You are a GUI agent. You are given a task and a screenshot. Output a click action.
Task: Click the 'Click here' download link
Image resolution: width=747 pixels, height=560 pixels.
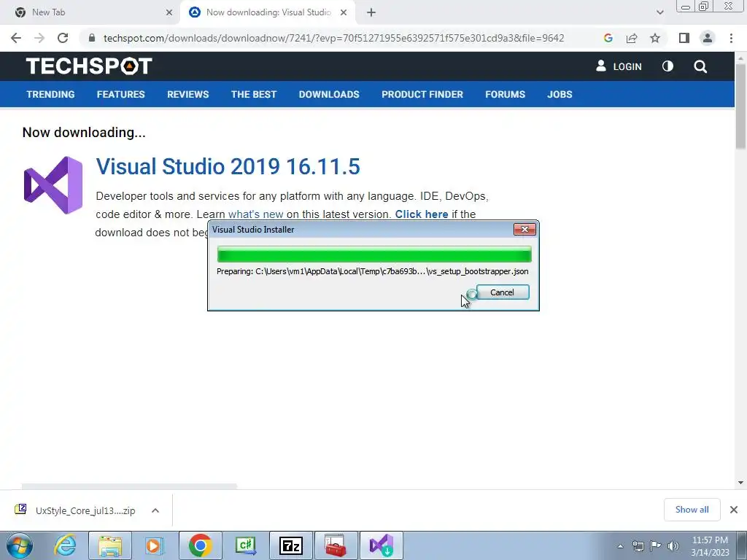click(x=422, y=214)
